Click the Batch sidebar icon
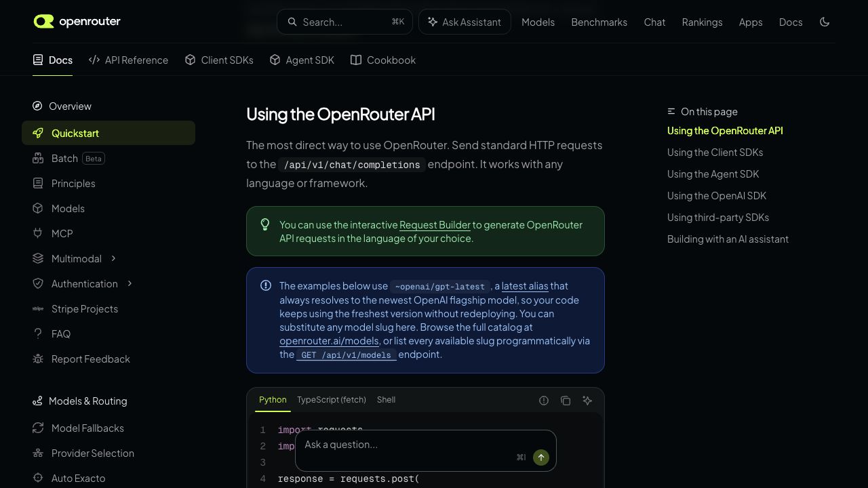The height and width of the screenshot is (488, 868). [x=38, y=158]
